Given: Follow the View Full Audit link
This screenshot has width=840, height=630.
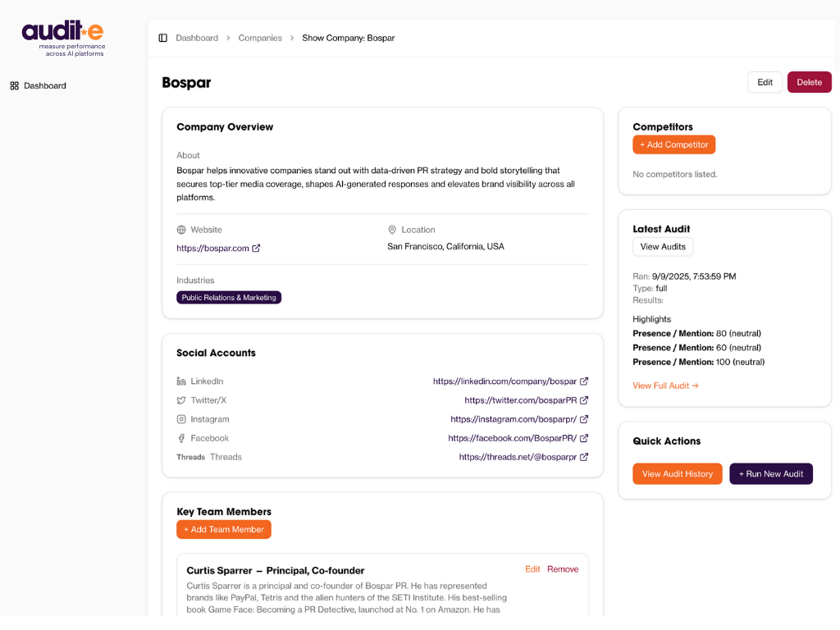Looking at the screenshot, I should coord(665,386).
